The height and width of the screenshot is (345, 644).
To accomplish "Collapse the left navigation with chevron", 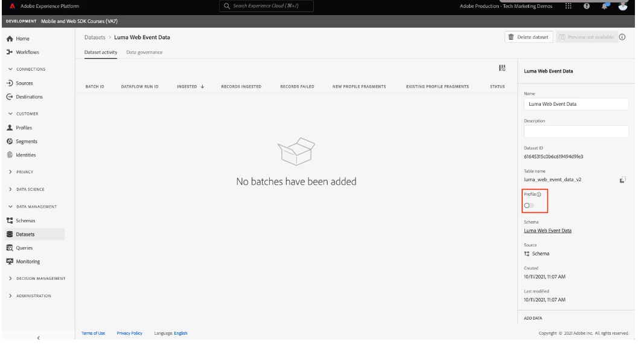I will pos(38,338).
